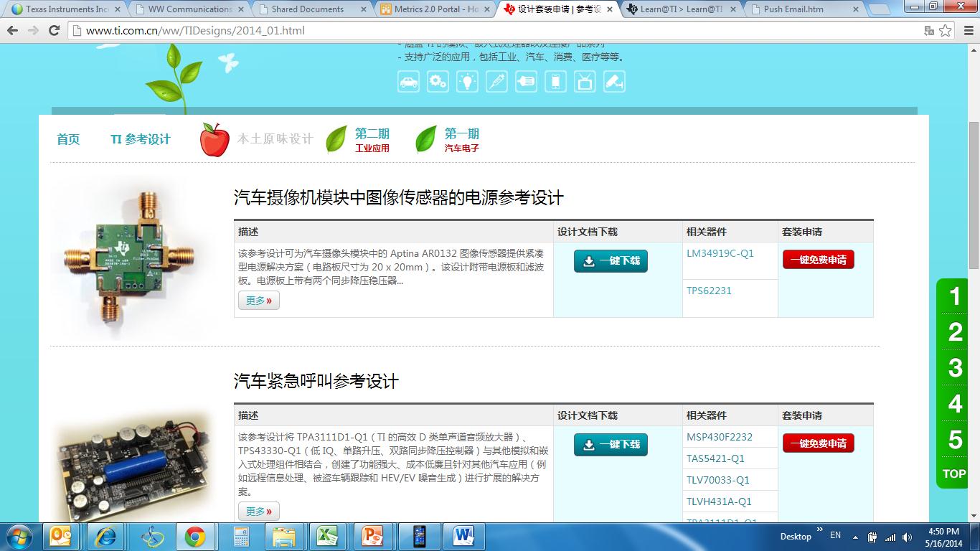Click the security camera application icon
This screenshot has height=551, width=980.
(x=614, y=81)
